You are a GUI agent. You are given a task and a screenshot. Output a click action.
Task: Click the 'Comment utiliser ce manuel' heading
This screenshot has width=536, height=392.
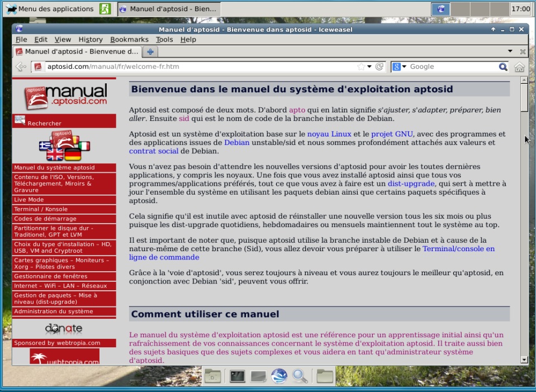tap(205, 314)
